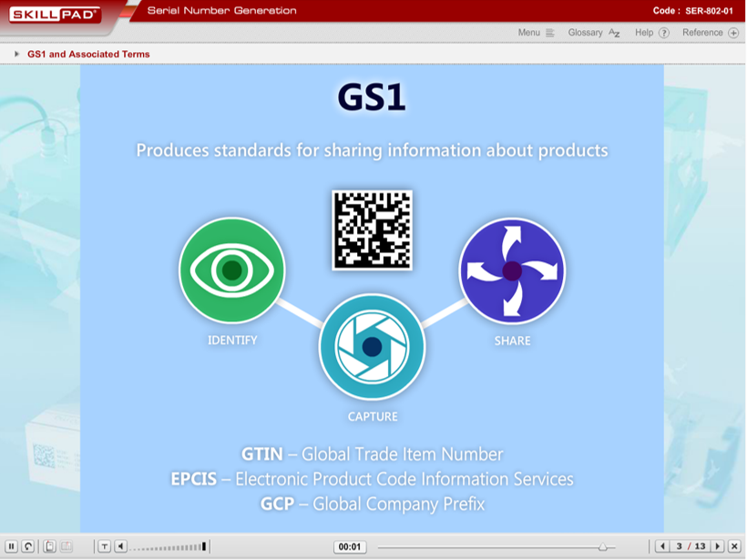The width and height of the screenshot is (747, 560).
Task: Click the 3 / 13 page counter
Action: 690,546
